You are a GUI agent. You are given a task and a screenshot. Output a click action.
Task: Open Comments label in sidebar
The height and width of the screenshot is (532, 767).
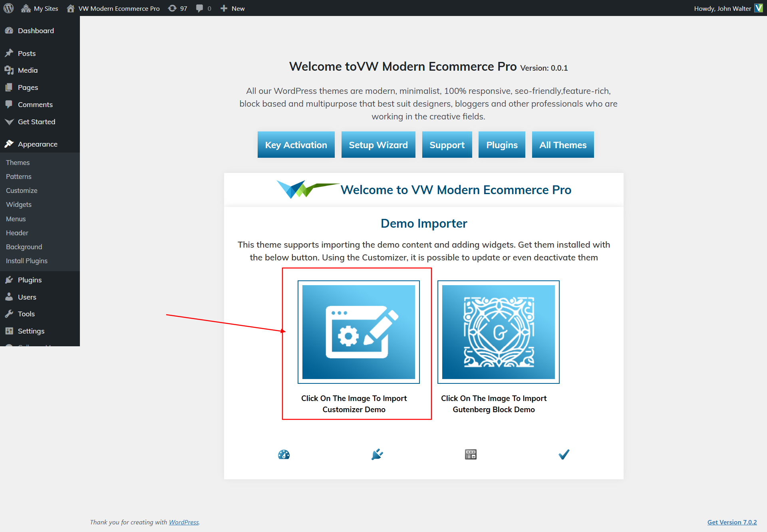point(35,105)
